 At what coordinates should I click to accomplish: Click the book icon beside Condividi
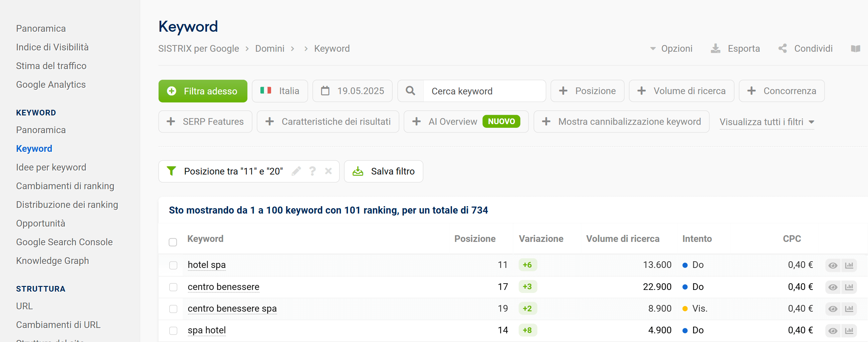pos(855,49)
